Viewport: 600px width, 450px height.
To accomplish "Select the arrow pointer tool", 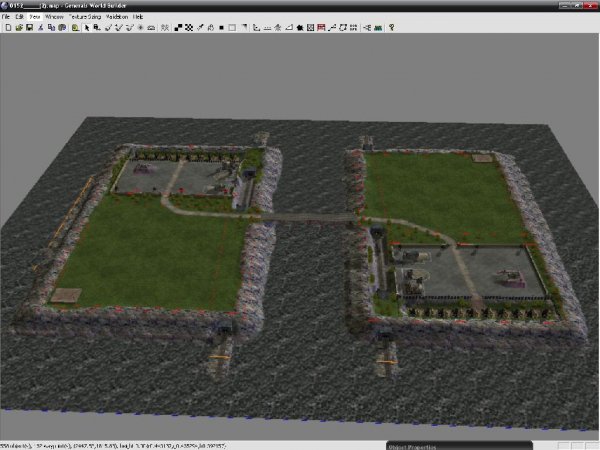I will pos(87,28).
